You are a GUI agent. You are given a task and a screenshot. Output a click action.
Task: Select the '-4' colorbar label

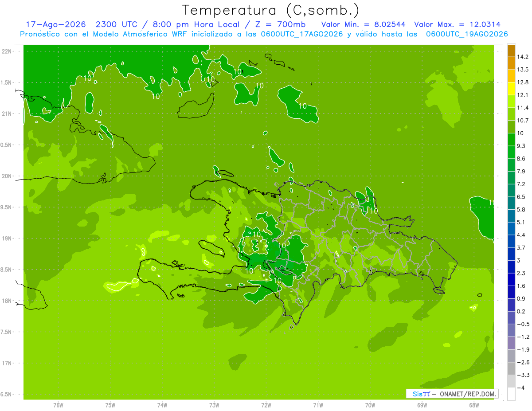(x=520, y=388)
